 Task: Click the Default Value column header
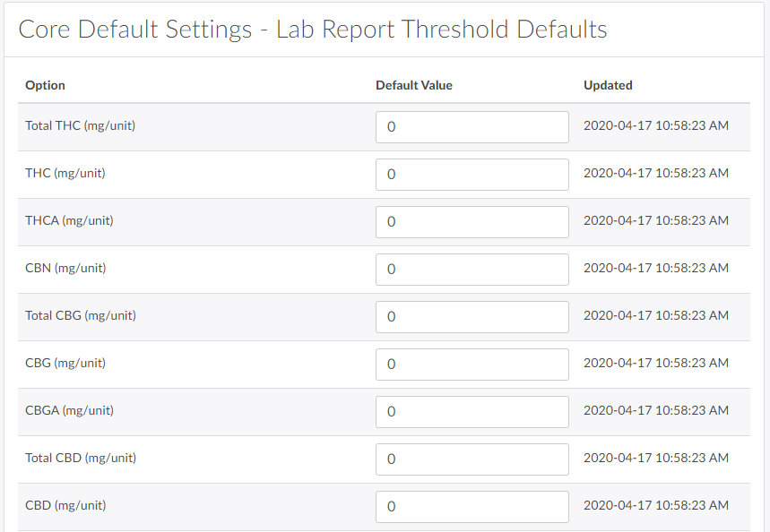(x=413, y=86)
